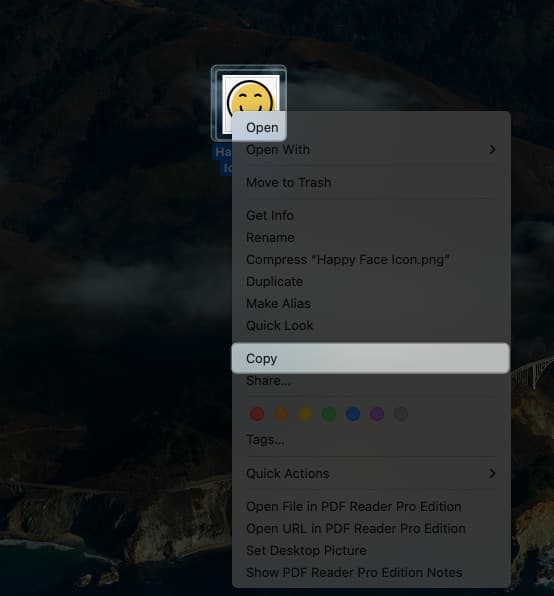
Task: Apply the orange tag color
Action: tap(281, 414)
